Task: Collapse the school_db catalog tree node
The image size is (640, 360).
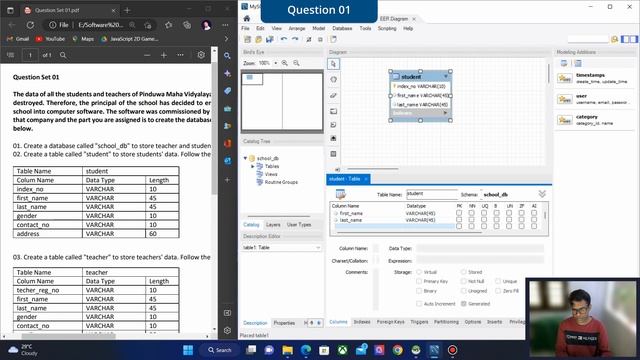Action: click(x=245, y=158)
